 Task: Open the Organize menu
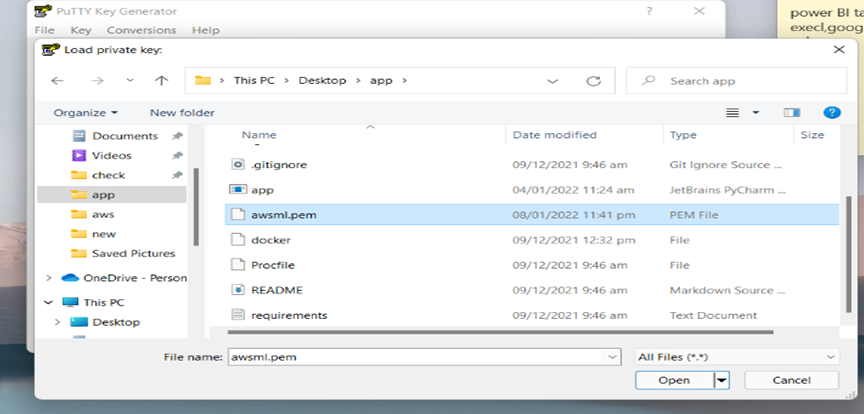[85, 112]
